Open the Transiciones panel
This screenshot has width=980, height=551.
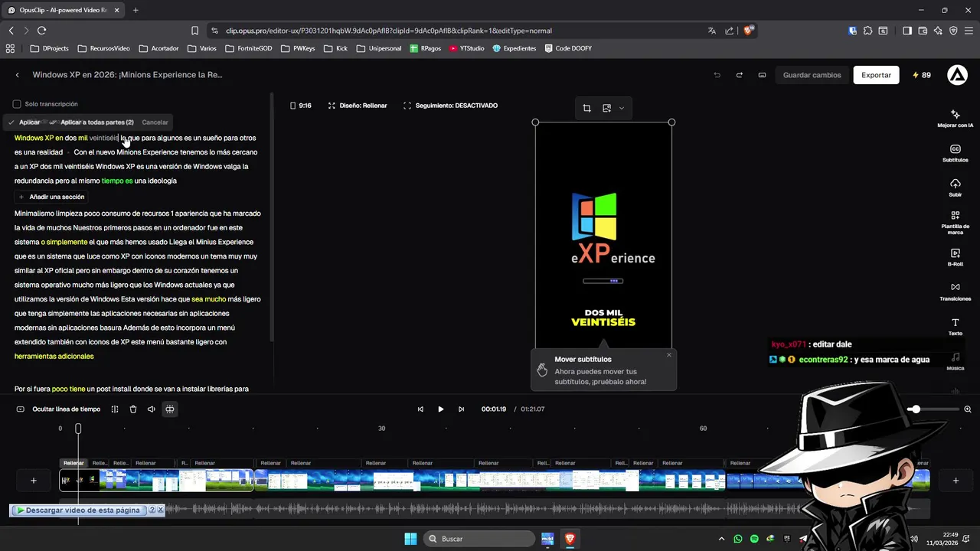tap(955, 292)
